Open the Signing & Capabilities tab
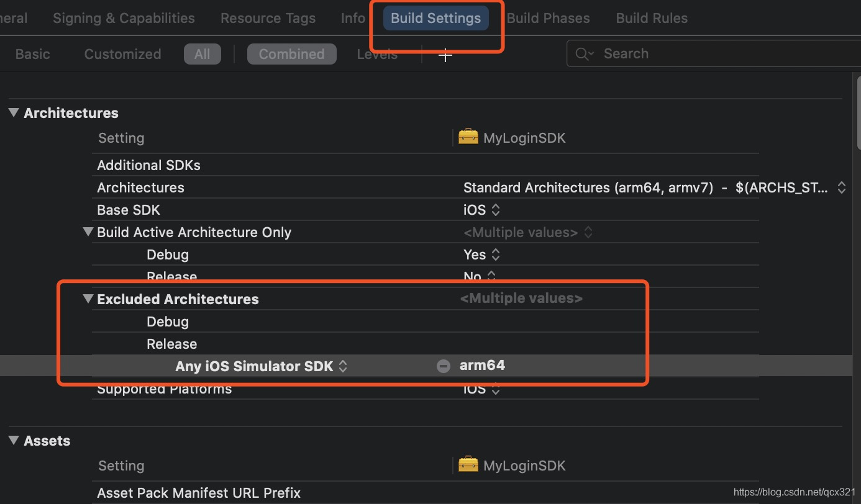The height and width of the screenshot is (504, 861). click(x=124, y=18)
